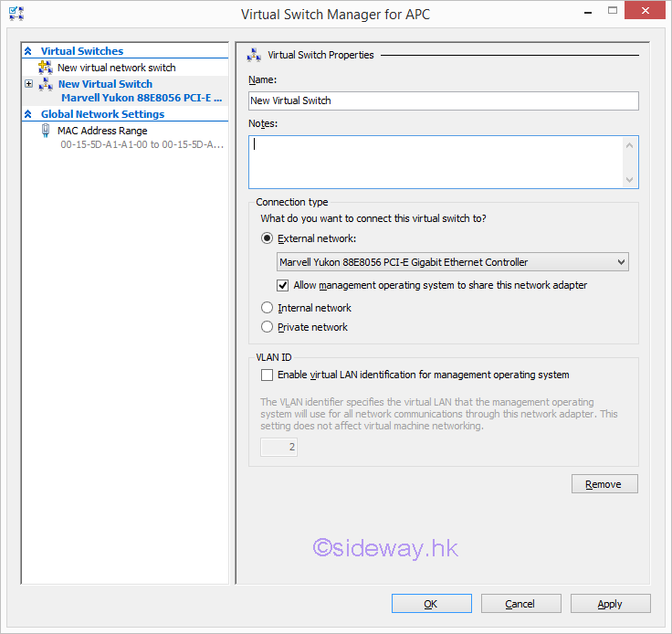Enable virtual LAN identification checkbox

click(268, 375)
